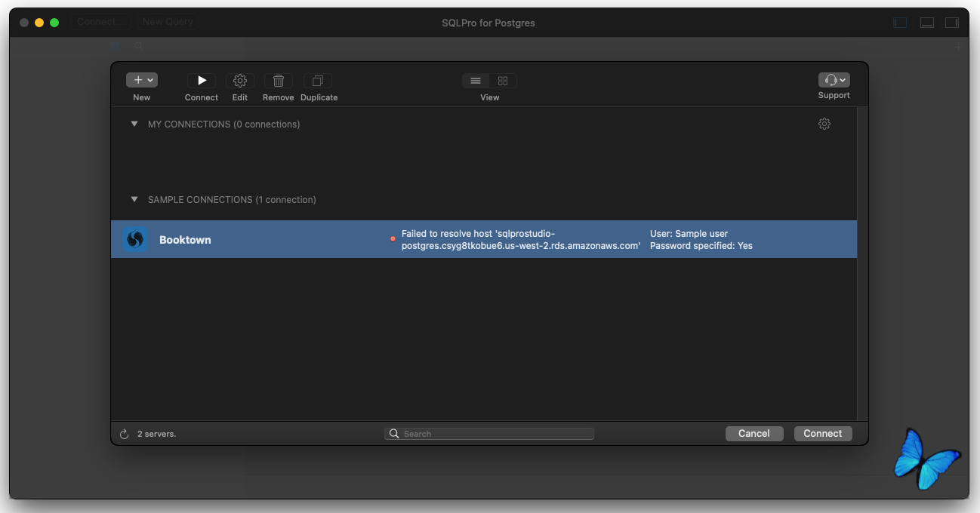Collapse the My Connections section
The height and width of the screenshot is (513, 980).
(134, 124)
